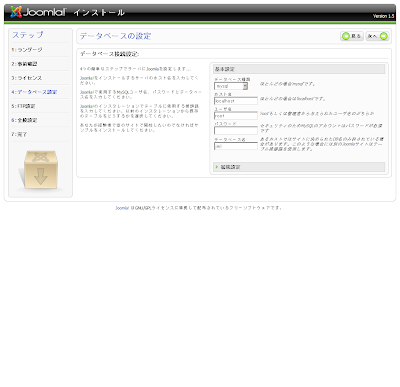
Task: Select step 3: ライセンス in sidebar
Action: [x=27, y=78]
